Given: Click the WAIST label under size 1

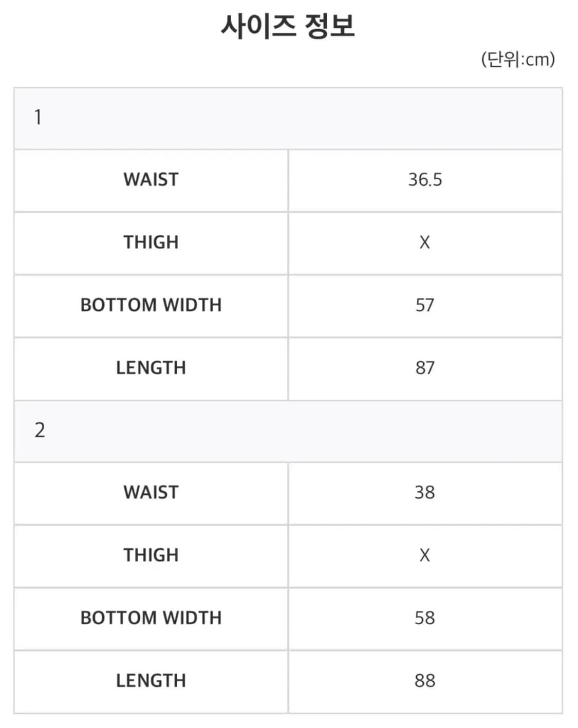Looking at the screenshot, I should pos(151,180).
